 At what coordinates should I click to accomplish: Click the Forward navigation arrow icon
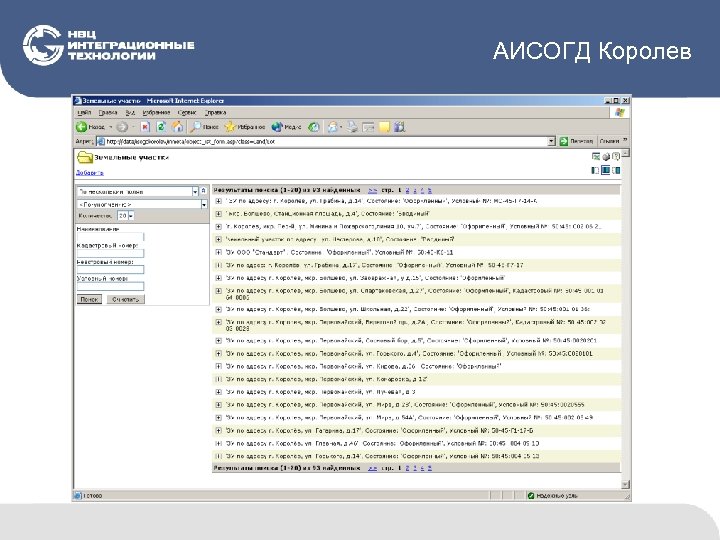(x=122, y=127)
